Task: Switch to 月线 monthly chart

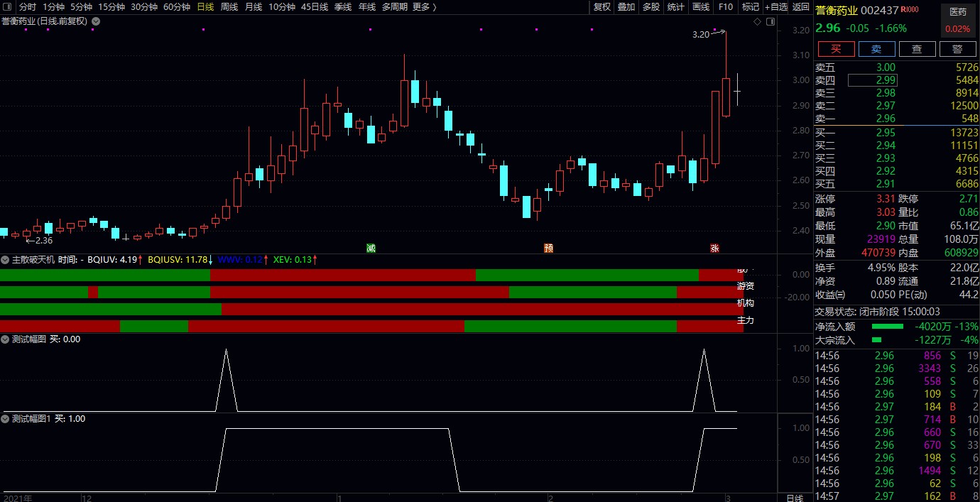Action: click(x=253, y=7)
